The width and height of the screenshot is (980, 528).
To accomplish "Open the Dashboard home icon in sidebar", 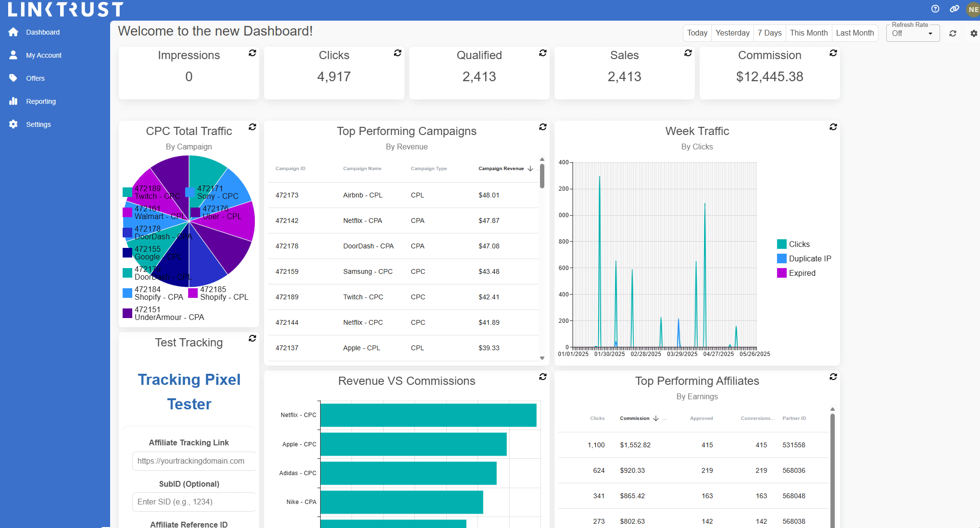I will tap(13, 32).
